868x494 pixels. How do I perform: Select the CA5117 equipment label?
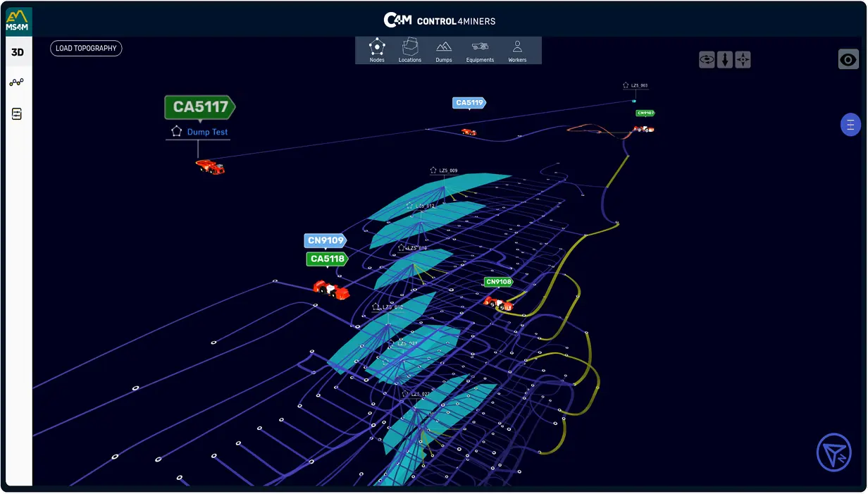[200, 107]
